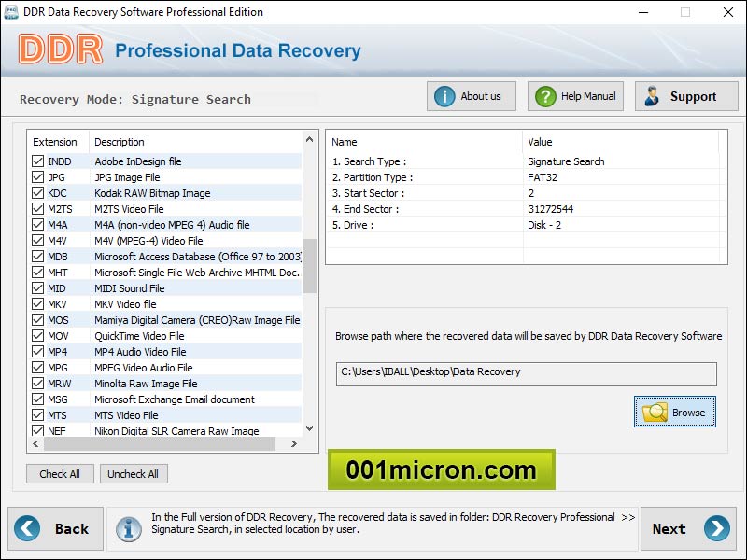Click the Help Manual question mark icon
This screenshot has height=560, width=747.
(543, 95)
